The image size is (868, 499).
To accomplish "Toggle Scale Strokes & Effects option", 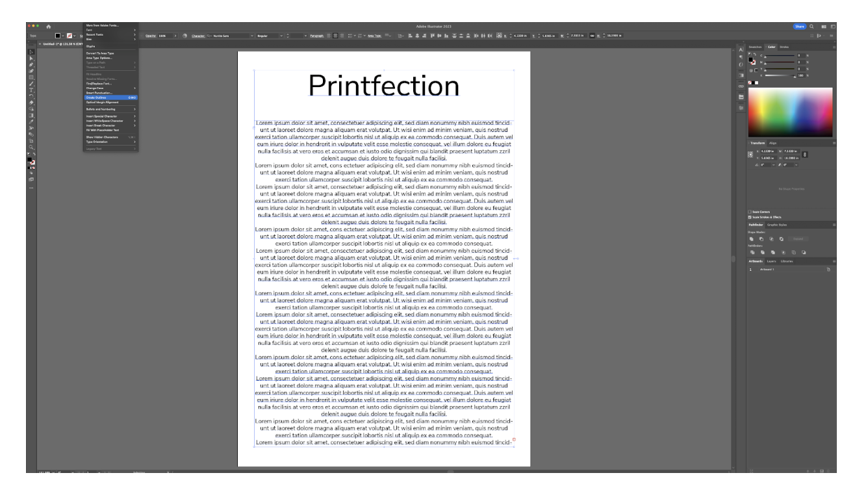I will (x=750, y=217).
